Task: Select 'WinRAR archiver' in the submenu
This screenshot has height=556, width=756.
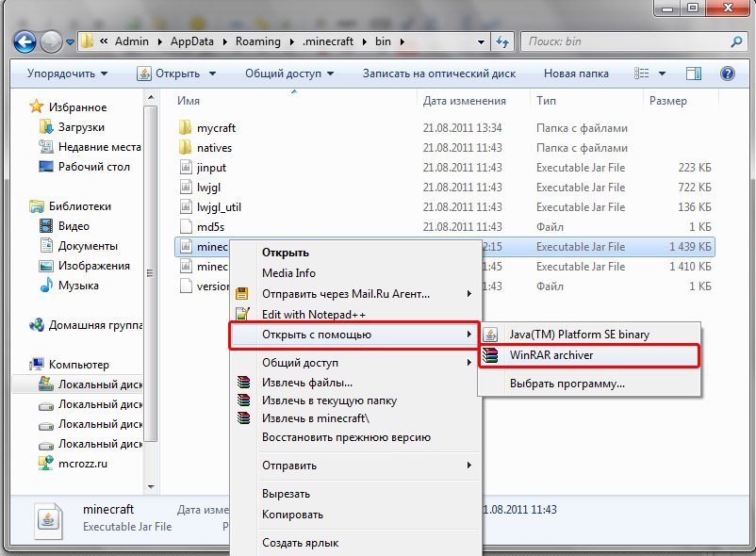Action: point(589,355)
